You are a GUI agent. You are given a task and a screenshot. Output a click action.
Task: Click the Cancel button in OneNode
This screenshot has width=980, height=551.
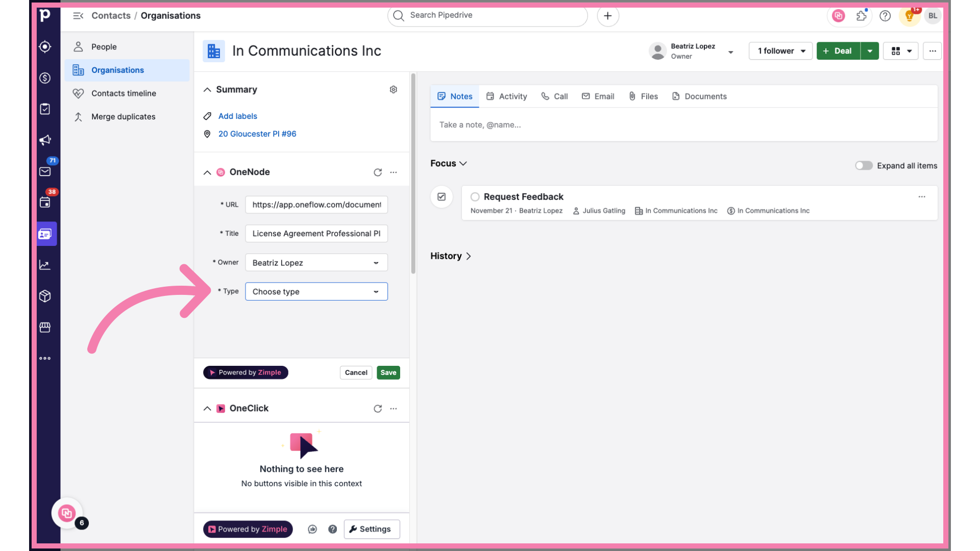click(x=356, y=373)
